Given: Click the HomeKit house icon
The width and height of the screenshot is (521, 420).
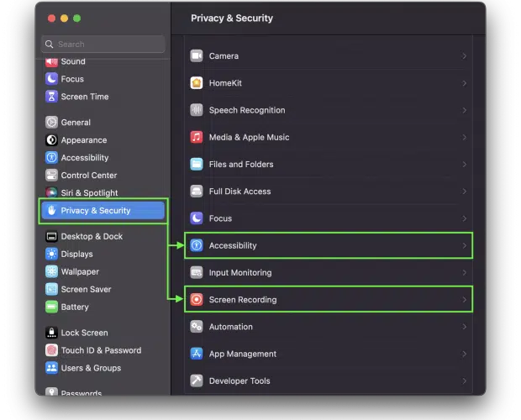Looking at the screenshot, I should [x=197, y=83].
